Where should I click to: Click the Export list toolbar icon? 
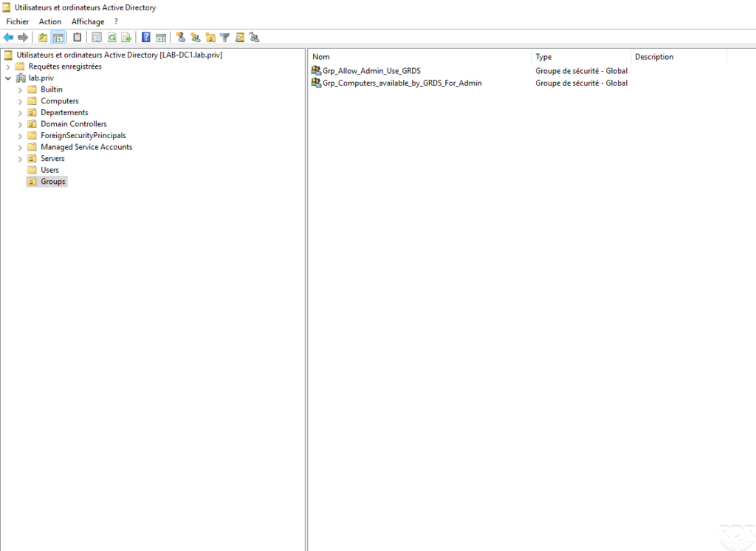click(x=126, y=38)
